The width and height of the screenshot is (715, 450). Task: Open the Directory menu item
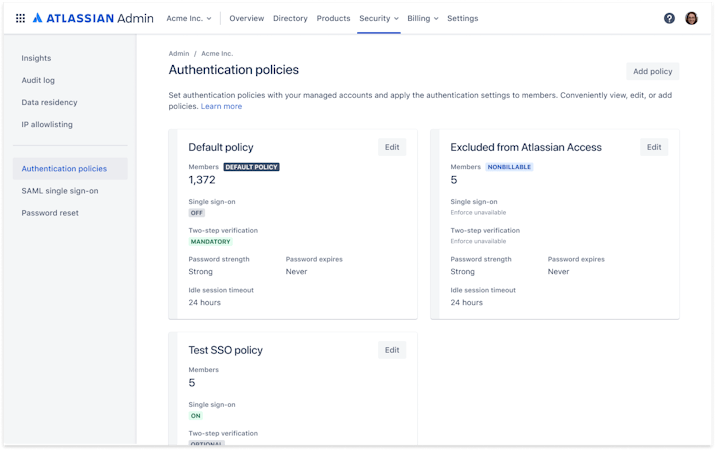pos(290,18)
